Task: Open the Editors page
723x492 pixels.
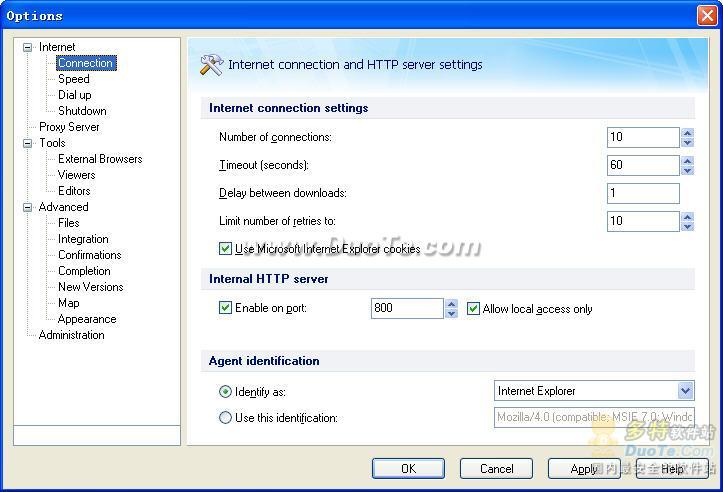Action: (x=74, y=191)
